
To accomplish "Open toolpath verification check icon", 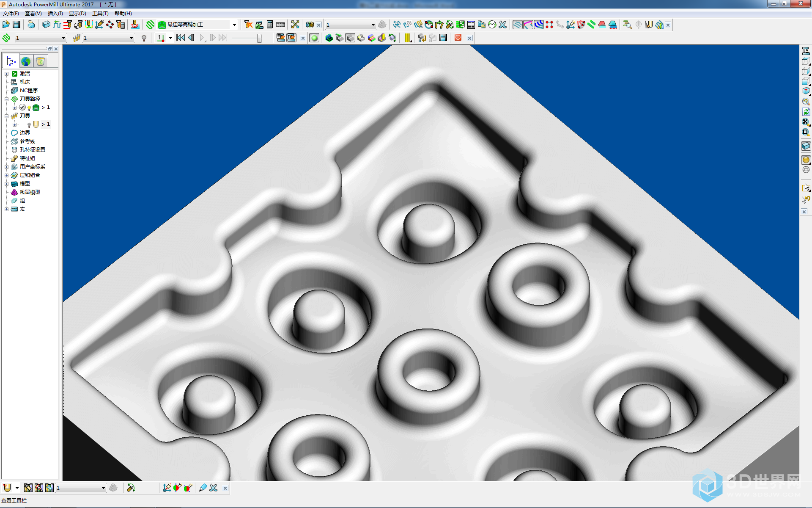I will (x=259, y=25).
